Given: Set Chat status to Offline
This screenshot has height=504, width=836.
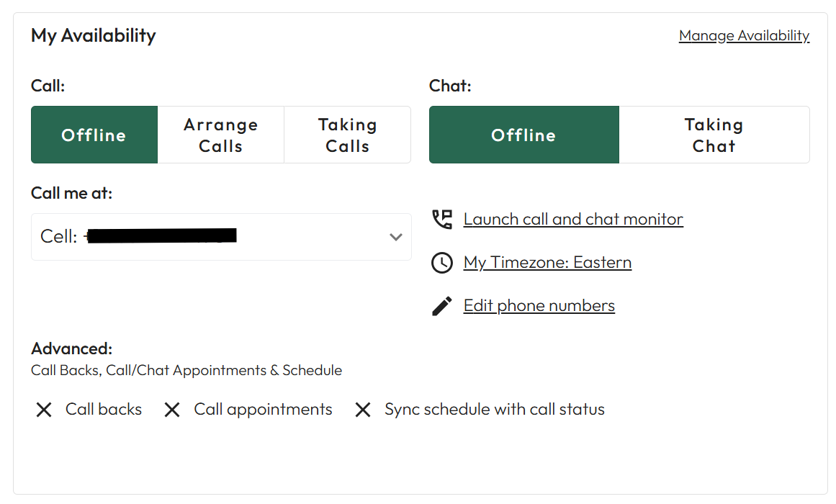Looking at the screenshot, I should [524, 135].
